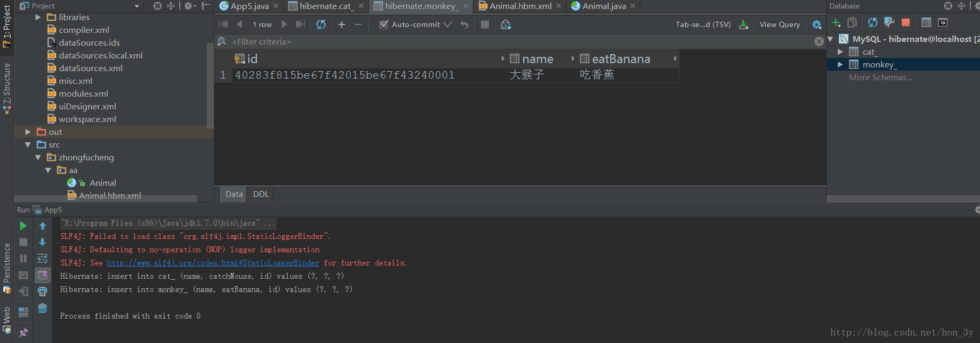The image size is (980, 343).
Task: Synchronize database with refresh icon
Action: pos(873,23)
